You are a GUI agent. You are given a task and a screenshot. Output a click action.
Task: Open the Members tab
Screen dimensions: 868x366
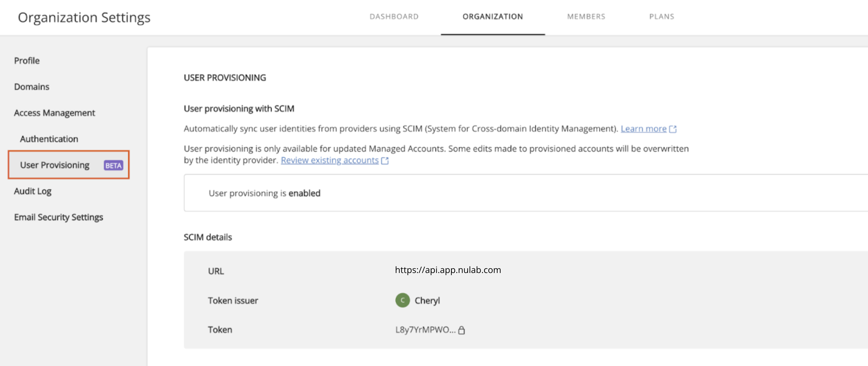pos(586,16)
